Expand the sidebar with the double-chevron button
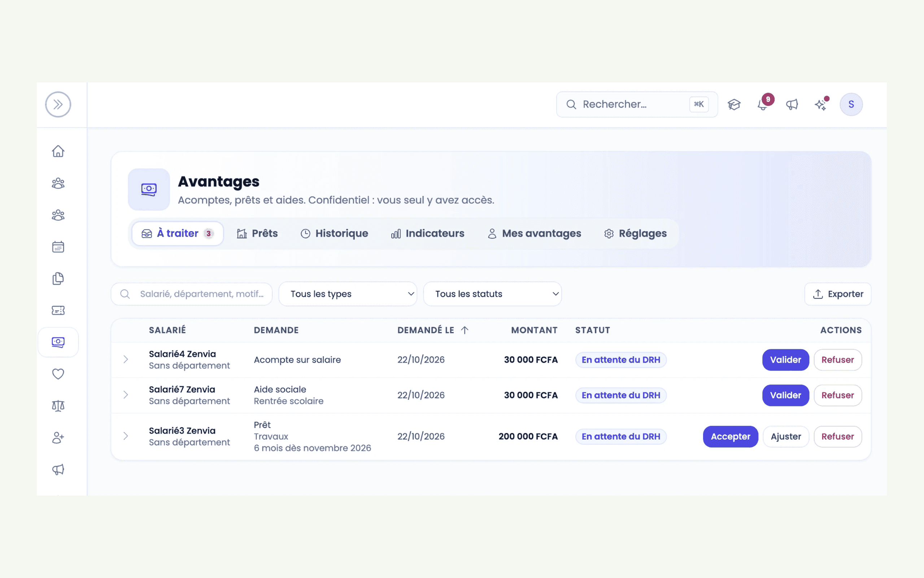924x578 pixels. [x=58, y=104]
